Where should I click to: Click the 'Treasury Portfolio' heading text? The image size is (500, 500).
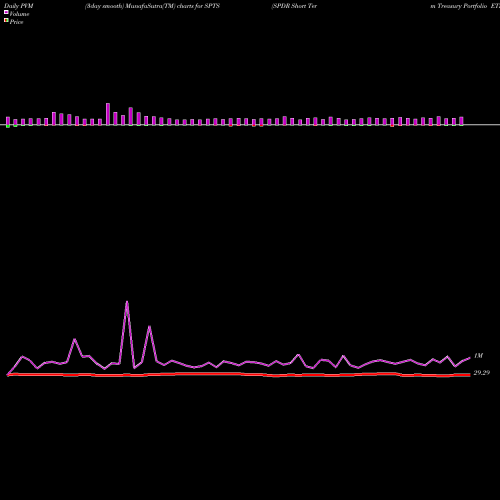click(462, 6)
